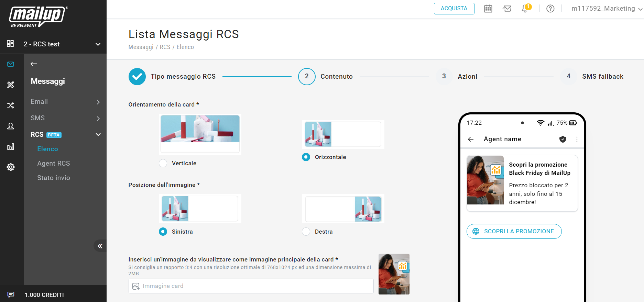Click the send-message envelope icon in header
Image resolution: width=644 pixels, height=302 pixels.
click(x=507, y=9)
